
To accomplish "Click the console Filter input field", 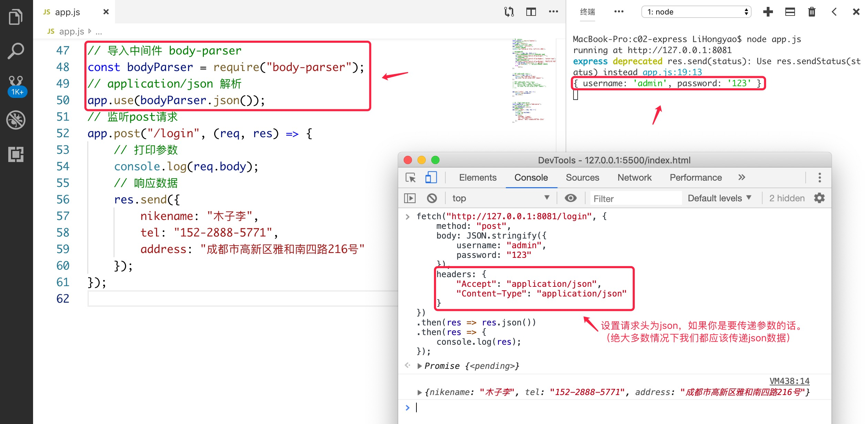I will pos(635,199).
